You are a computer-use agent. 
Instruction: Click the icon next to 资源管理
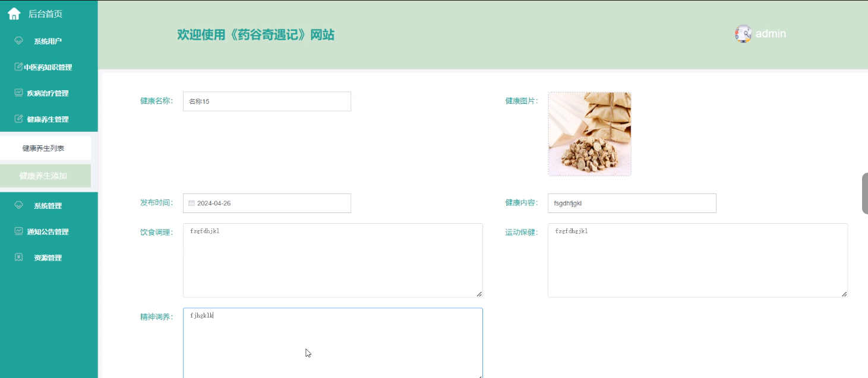point(18,258)
